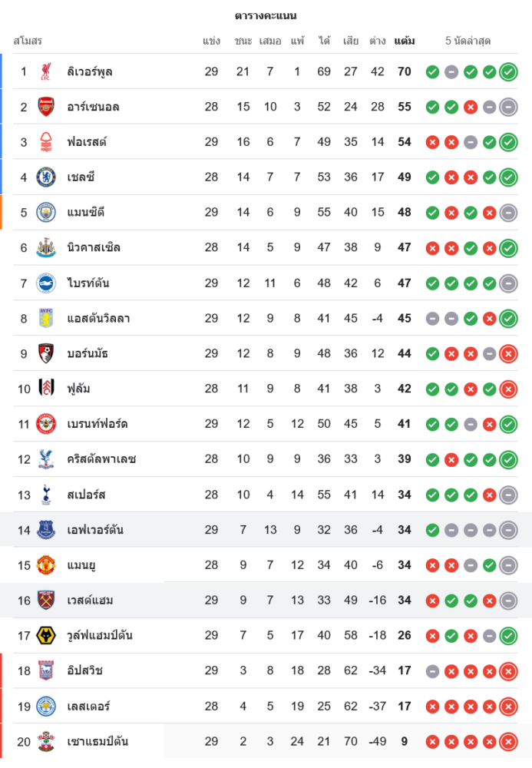Viewport: 532px width, 768px height.
Task: Click the Chelsea club badge
Action: point(46,177)
